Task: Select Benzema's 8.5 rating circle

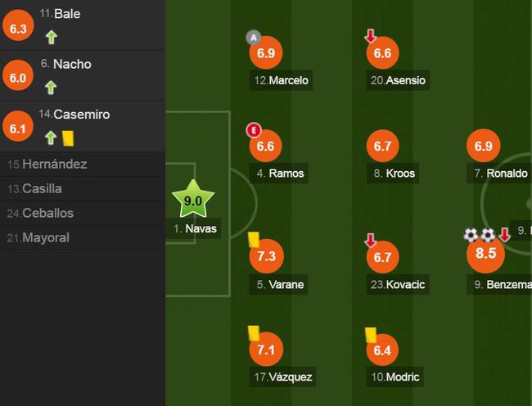Action: [x=485, y=254]
